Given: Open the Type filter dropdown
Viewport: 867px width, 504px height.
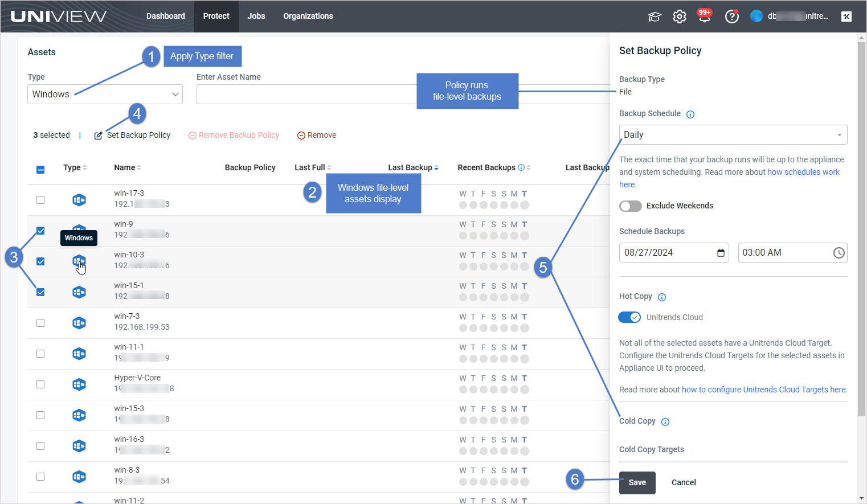Looking at the screenshot, I should tap(105, 95).
